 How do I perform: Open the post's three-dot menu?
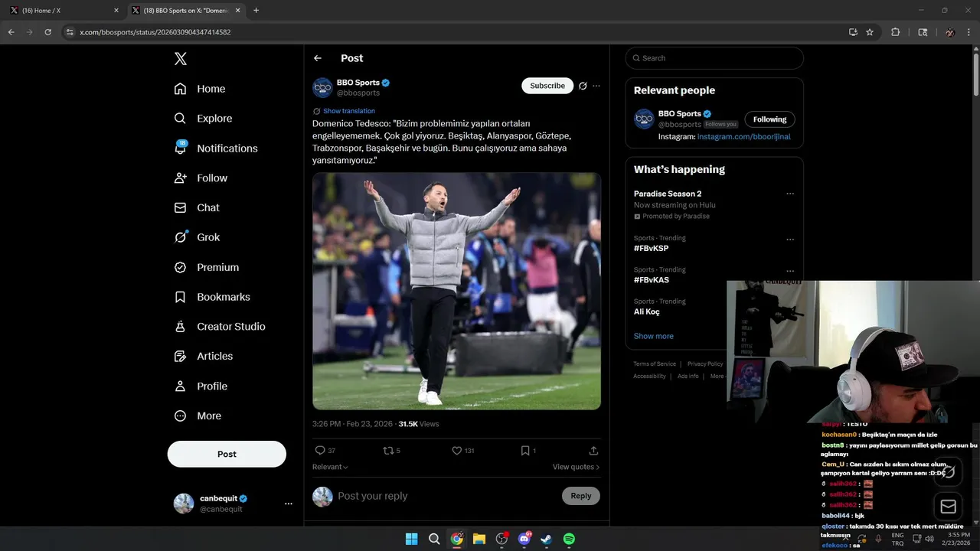click(596, 86)
